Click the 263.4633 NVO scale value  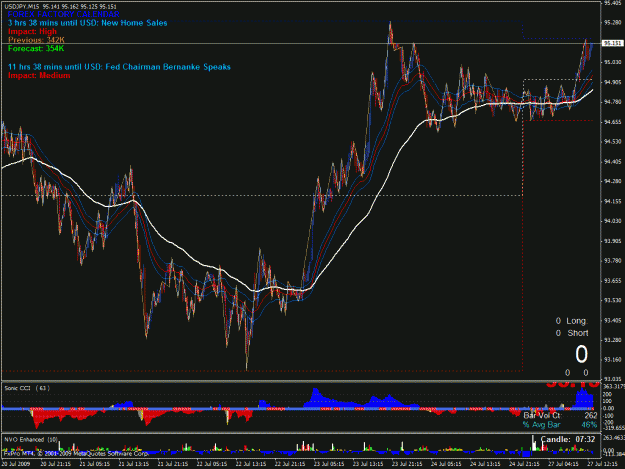[x=614, y=438]
